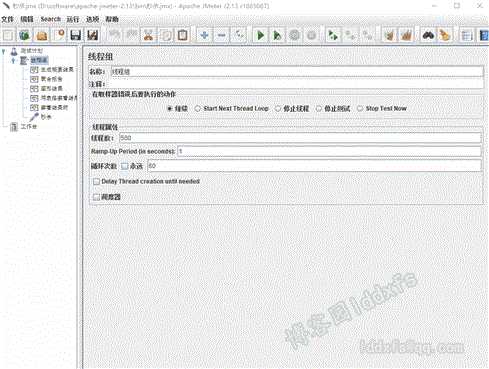The width and height of the screenshot is (489, 369).
Task: Tick the 永远 forever checkbox
Action: (124, 166)
